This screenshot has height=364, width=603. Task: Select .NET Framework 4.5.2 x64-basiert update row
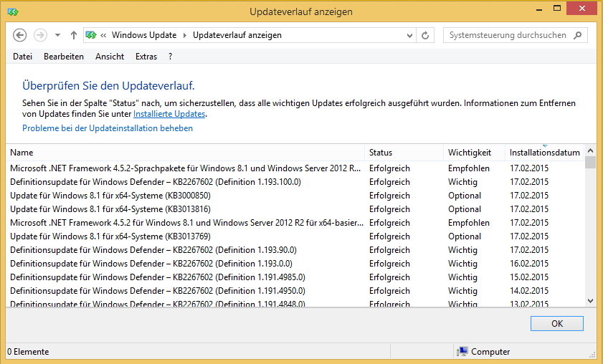pos(295,223)
